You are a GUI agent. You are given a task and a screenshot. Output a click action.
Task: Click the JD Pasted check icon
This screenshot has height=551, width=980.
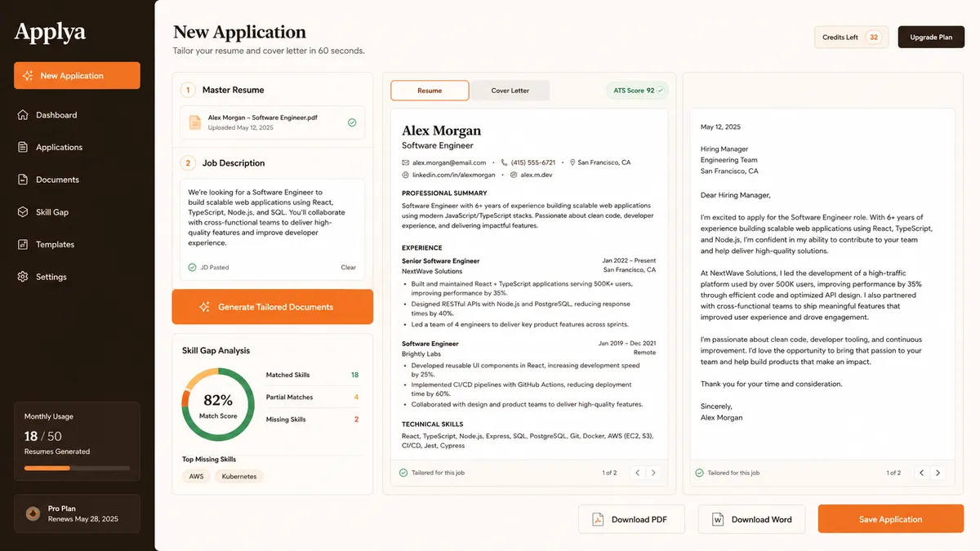coord(192,267)
